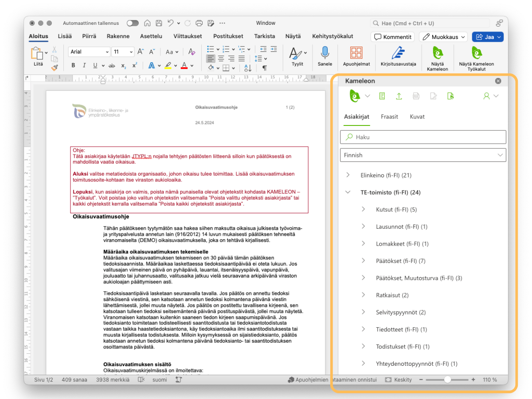Click the Cut scissors icon
This screenshot has height=399, width=532.
click(55, 49)
